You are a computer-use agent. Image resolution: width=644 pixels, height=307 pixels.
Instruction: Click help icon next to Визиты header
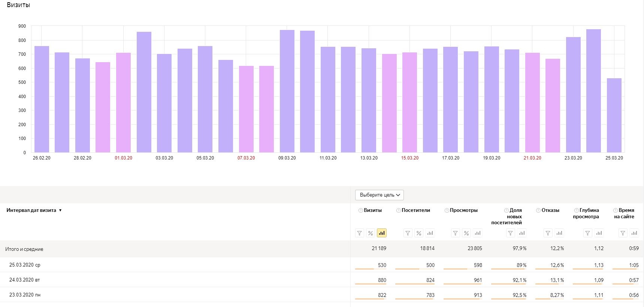click(x=361, y=210)
